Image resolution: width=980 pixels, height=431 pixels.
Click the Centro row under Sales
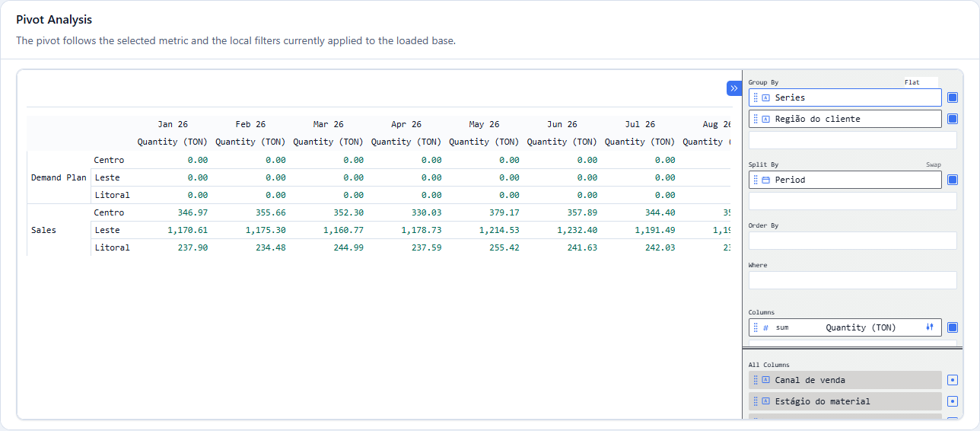pos(109,212)
